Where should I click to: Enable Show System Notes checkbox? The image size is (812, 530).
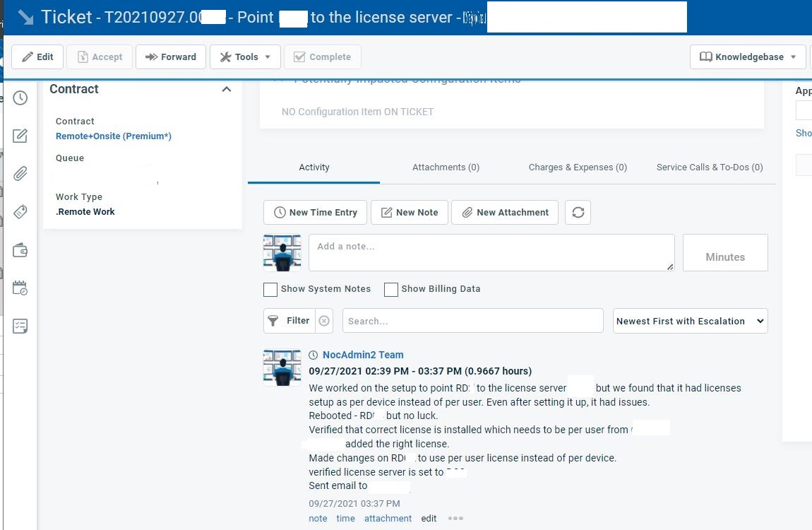point(270,290)
